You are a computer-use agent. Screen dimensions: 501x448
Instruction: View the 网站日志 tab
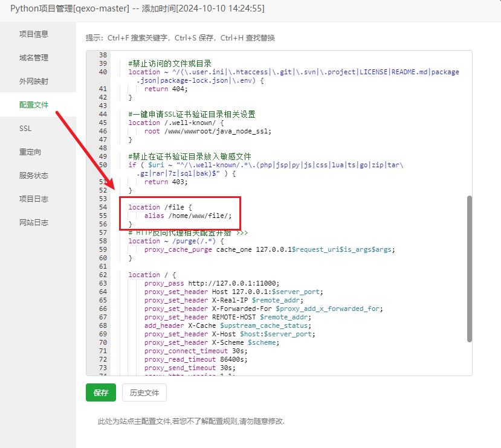coord(34,223)
